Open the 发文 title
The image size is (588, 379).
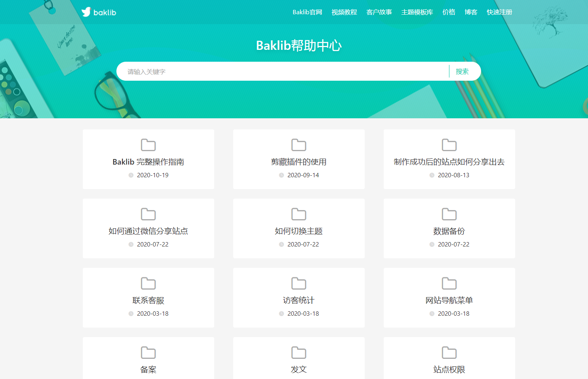(x=299, y=370)
